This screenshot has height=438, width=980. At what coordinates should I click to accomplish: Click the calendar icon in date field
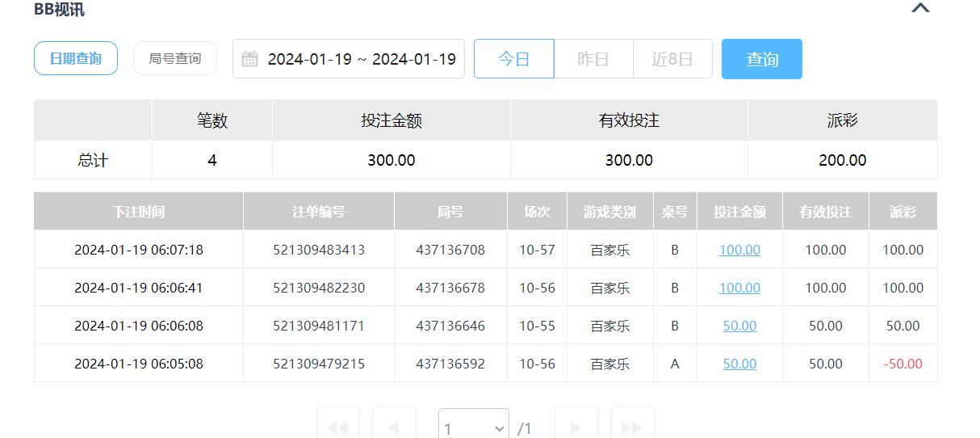[250, 59]
